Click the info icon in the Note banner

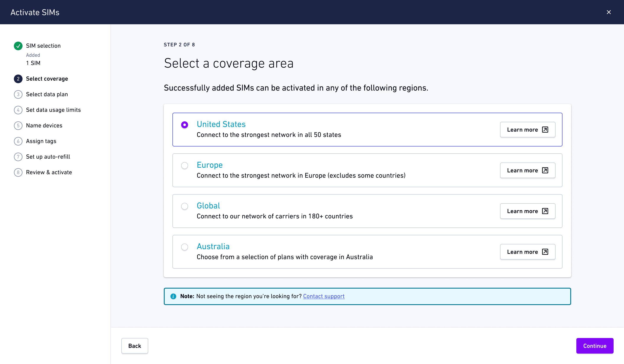pos(174,296)
